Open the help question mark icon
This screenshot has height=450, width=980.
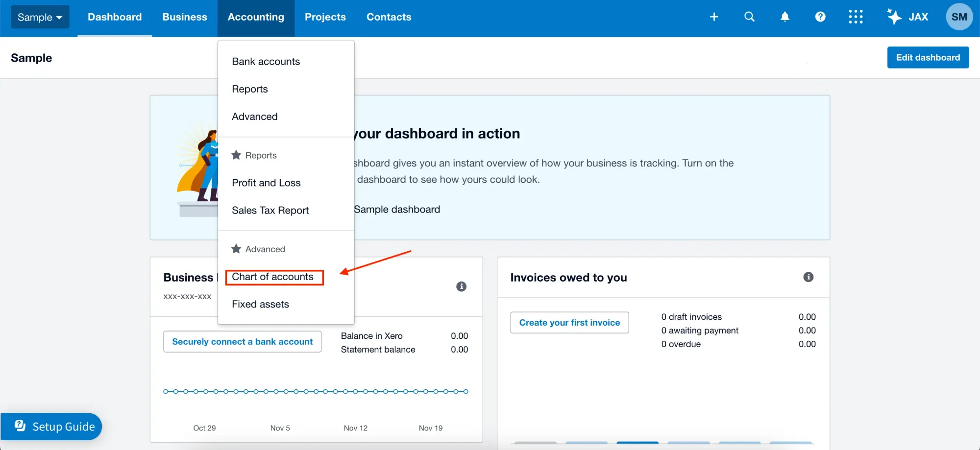point(820,17)
